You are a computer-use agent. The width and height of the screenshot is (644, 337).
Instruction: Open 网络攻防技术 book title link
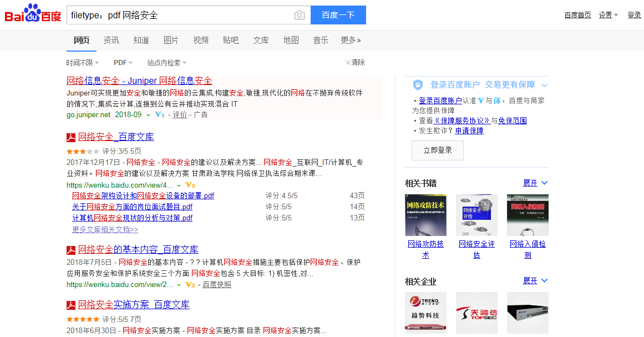click(x=425, y=249)
